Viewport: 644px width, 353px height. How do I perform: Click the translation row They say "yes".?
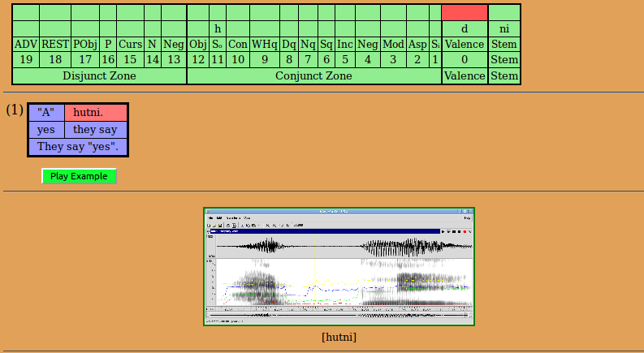point(78,147)
